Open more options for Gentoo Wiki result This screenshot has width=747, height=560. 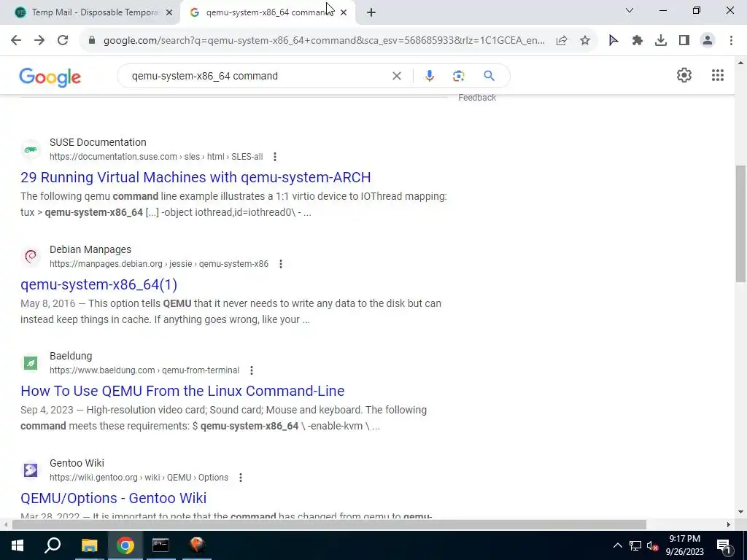(241, 477)
